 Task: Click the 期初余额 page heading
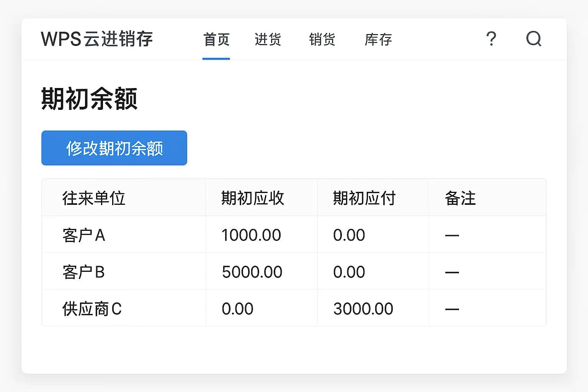[x=89, y=99]
